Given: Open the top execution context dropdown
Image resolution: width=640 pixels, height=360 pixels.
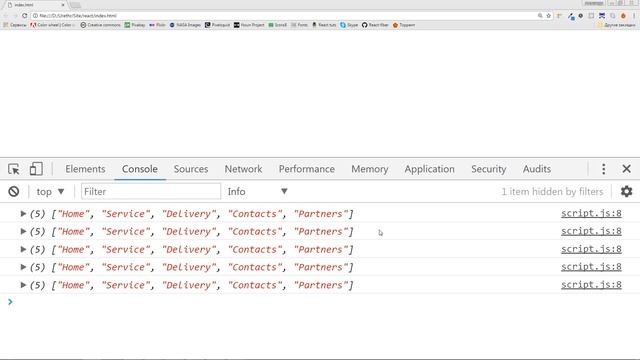Looking at the screenshot, I should coord(50,191).
